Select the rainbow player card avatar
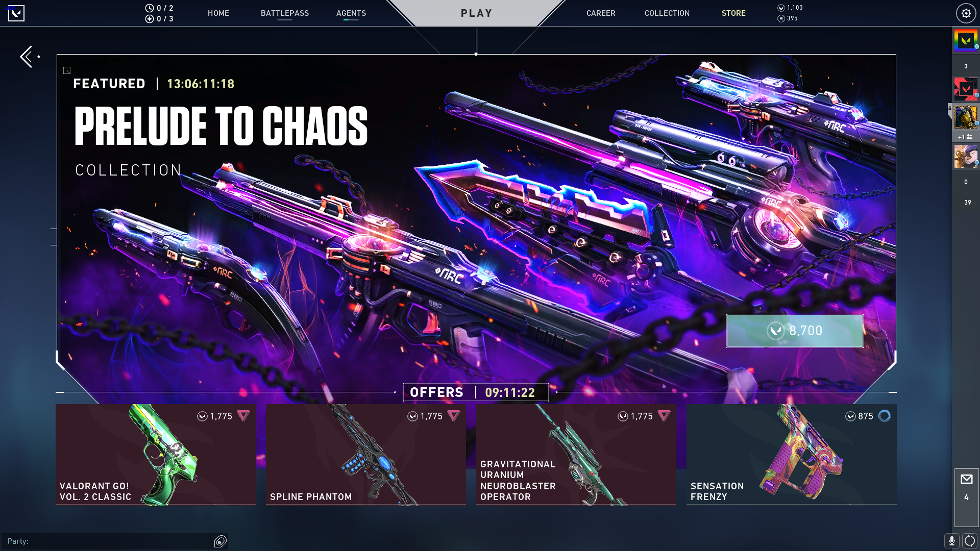This screenshot has width=980, height=551. coord(966,40)
